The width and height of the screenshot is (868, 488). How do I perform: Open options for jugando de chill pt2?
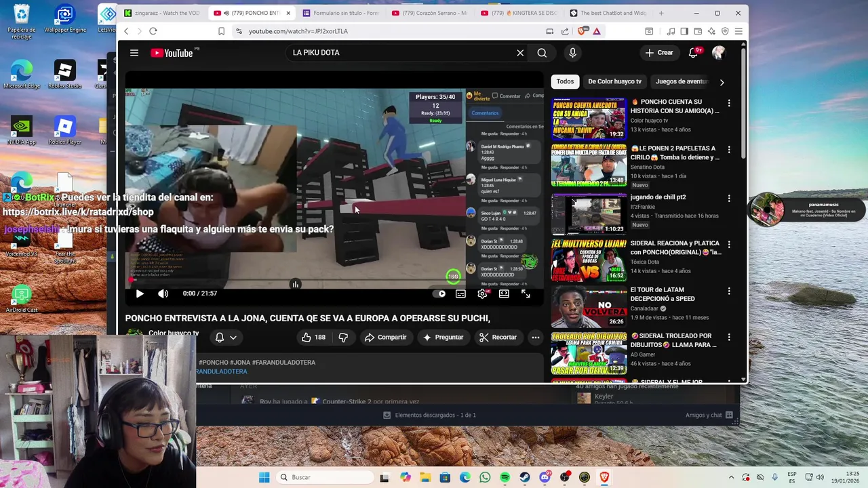click(729, 198)
